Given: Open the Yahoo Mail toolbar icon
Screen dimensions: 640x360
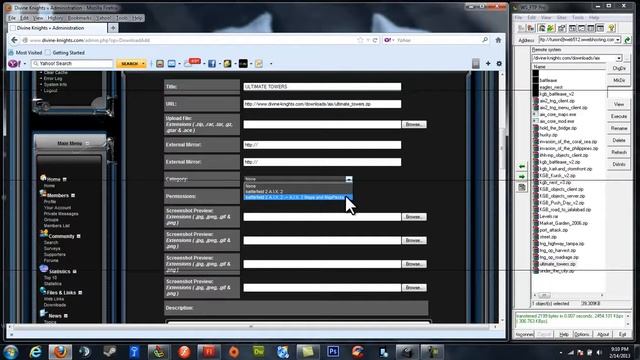Looking at the screenshot, I should 171,64.
